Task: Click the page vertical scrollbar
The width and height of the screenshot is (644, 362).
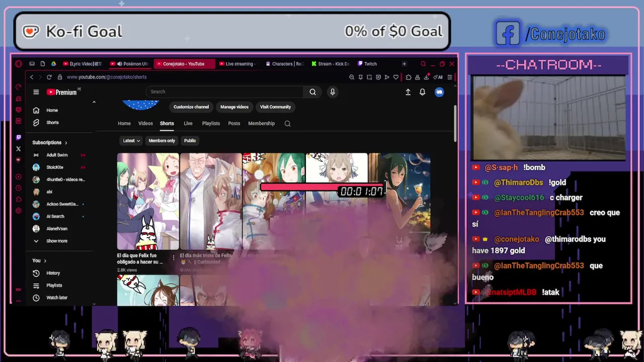Action: (455, 123)
